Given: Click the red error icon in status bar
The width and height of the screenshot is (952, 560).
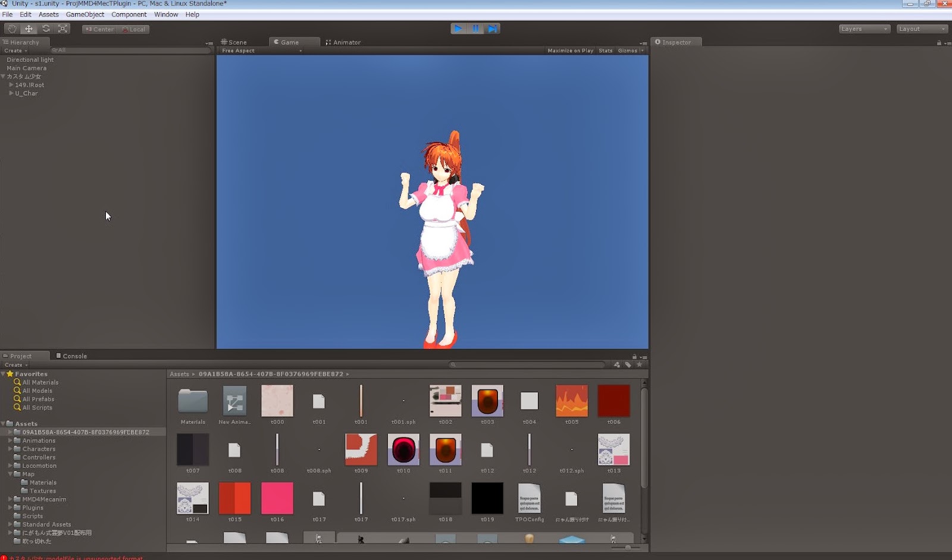Looking at the screenshot, I should (x=4, y=558).
